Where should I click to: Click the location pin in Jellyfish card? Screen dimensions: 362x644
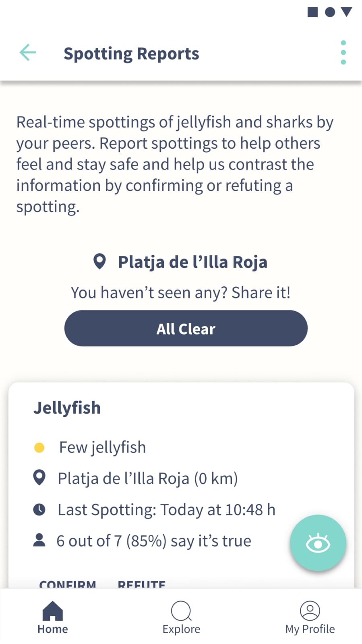39,478
